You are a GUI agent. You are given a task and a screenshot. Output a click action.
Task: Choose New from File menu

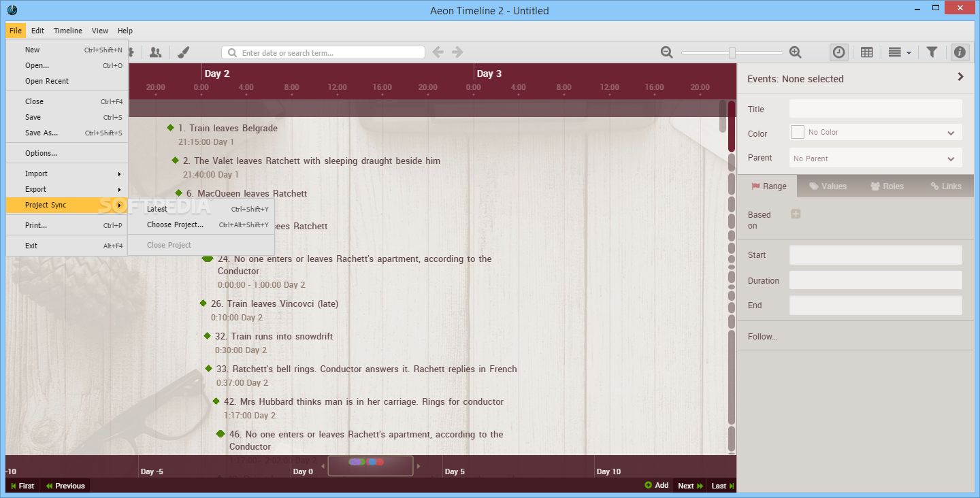point(67,50)
